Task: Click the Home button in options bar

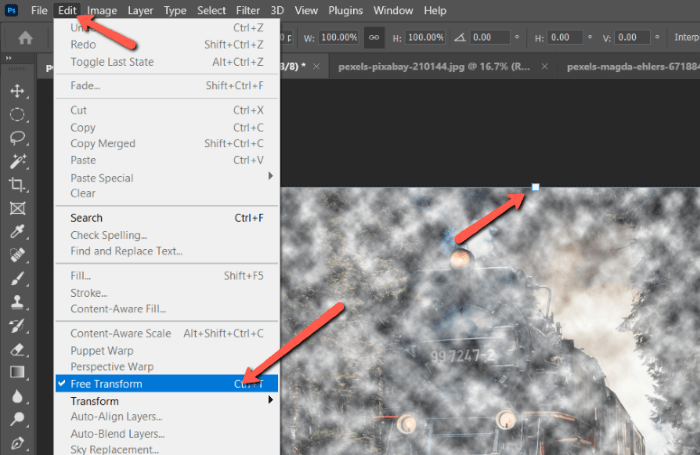Action: point(24,37)
